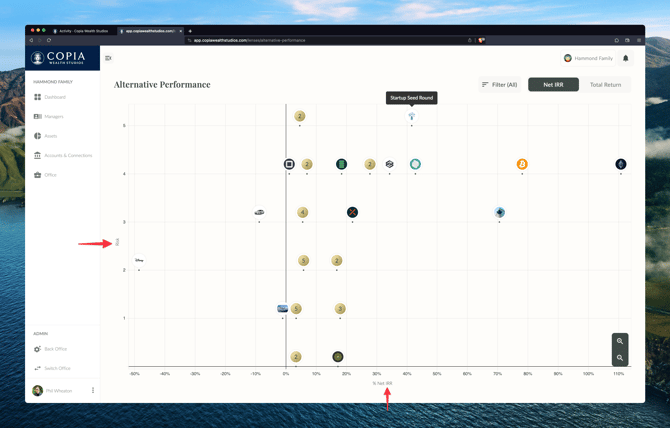The image size is (670, 428).
Task: Switch the chart to Net IRR
Action: (553, 85)
